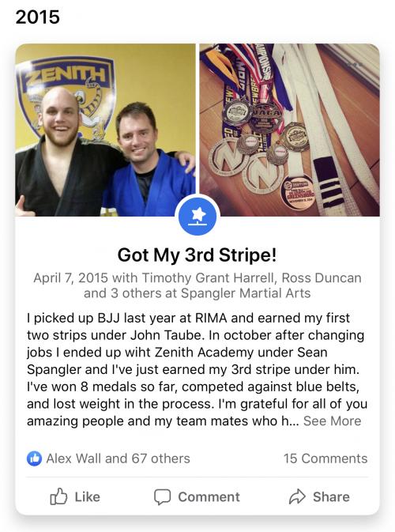Open Ross Duncan's profile link
Image resolution: width=395 pixels, height=532 pixels.
tap(322, 278)
